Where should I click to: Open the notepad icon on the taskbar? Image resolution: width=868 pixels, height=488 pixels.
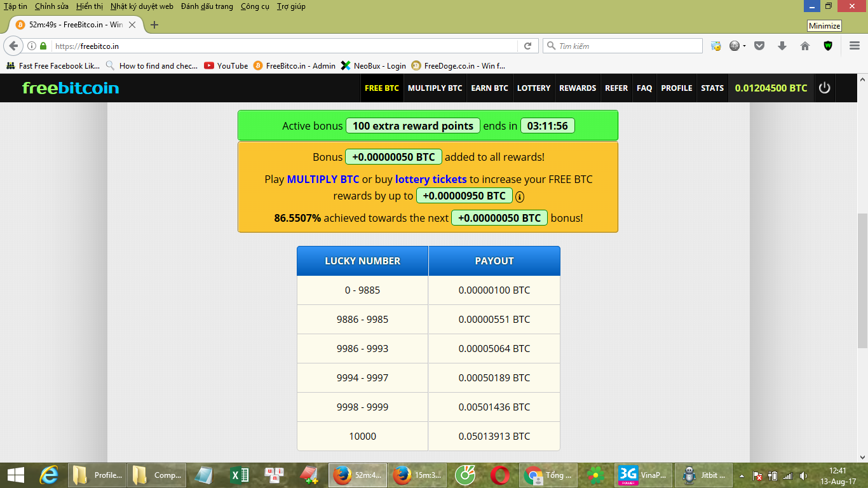pos(204,475)
